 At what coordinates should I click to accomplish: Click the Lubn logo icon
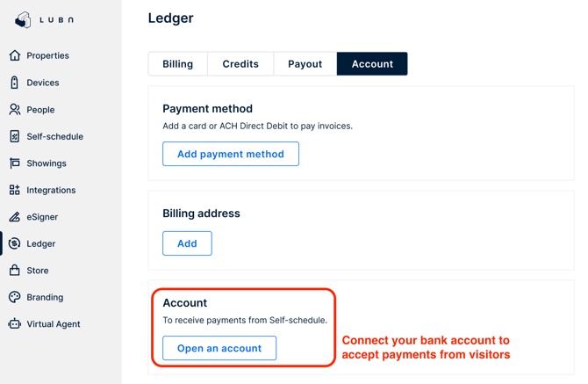[24, 19]
